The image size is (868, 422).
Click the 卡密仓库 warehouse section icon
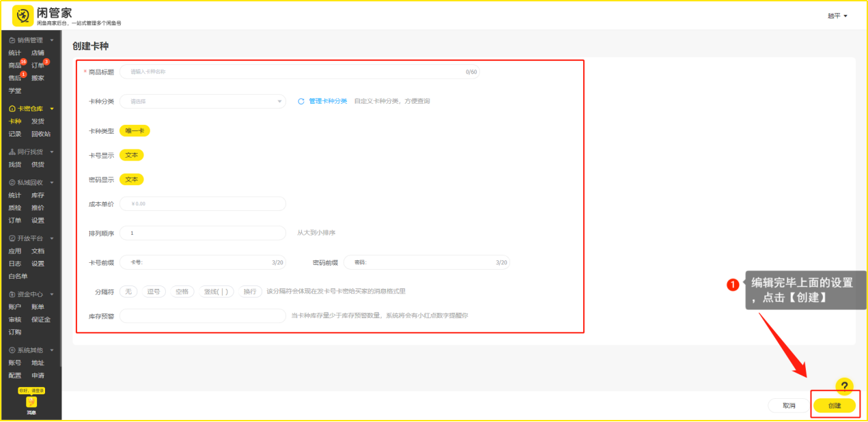(x=12, y=109)
